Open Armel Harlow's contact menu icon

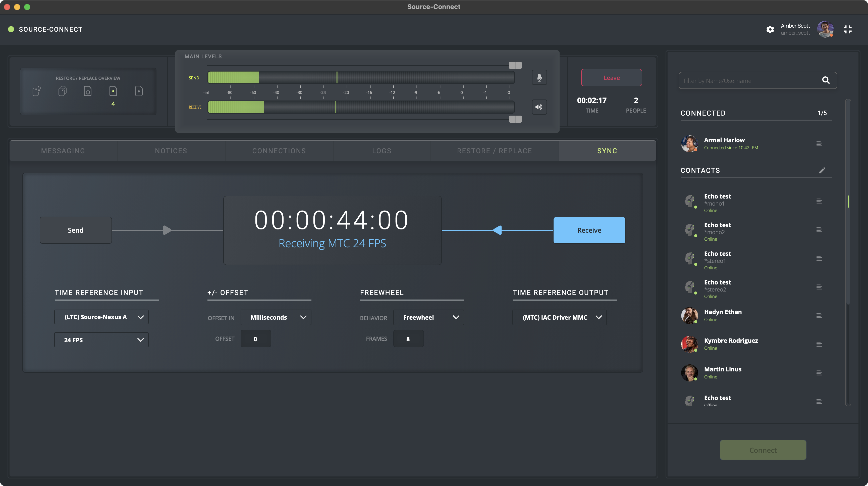(x=819, y=144)
